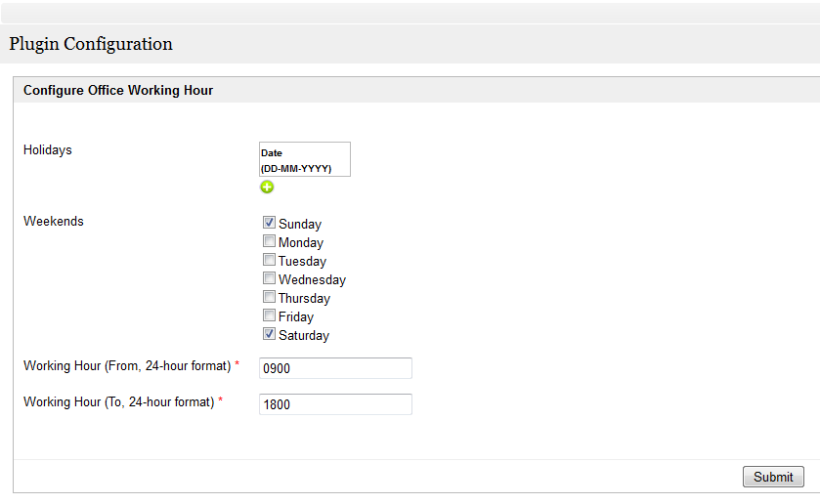Deselect the Saturday checkbox
The width and height of the screenshot is (820, 504).
(269, 334)
